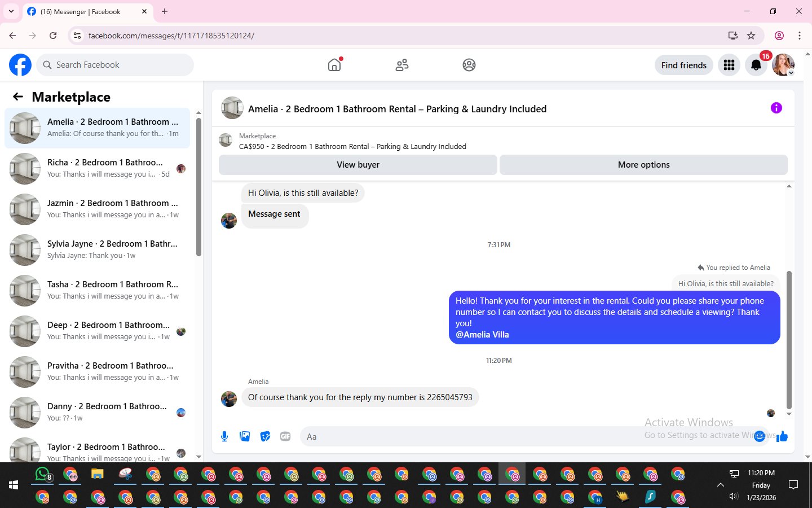
Task: Open the Jazmin conversation
Action: 97,209
